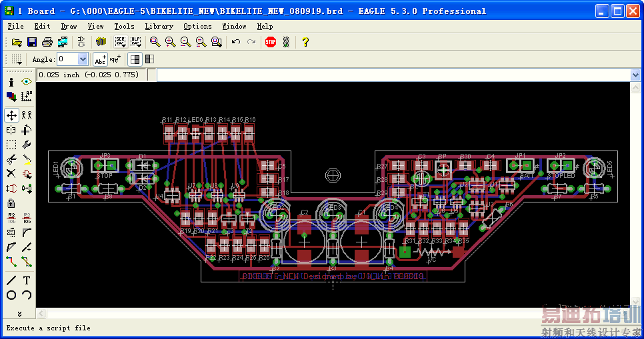Open the Tools menu
The height and width of the screenshot is (339, 644).
124,26
